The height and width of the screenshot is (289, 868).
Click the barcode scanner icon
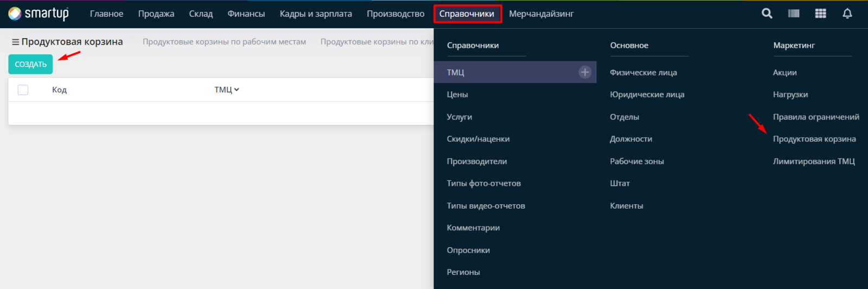pyautogui.click(x=794, y=14)
